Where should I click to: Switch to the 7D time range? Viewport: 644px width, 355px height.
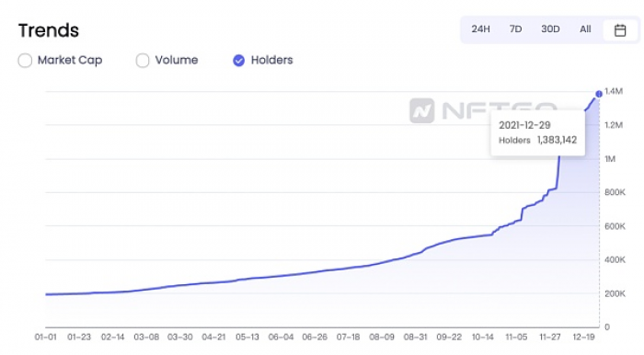pos(515,29)
